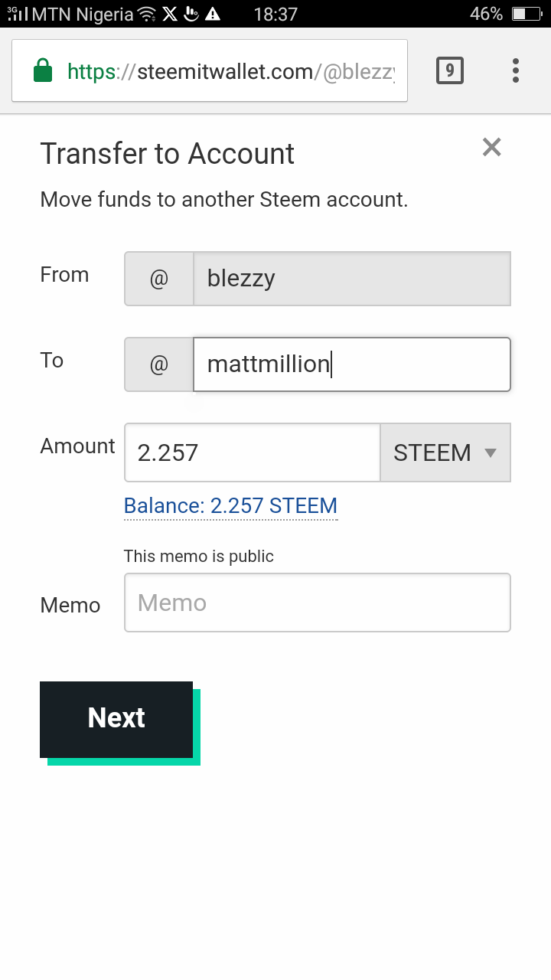Focus the Memo input field
This screenshot has height=980, width=551.
tap(318, 603)
